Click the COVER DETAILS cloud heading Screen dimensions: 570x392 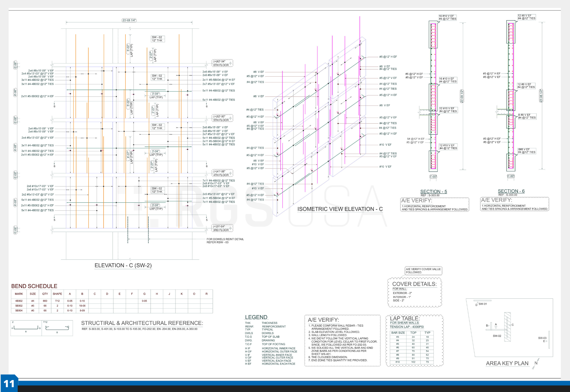414,284
